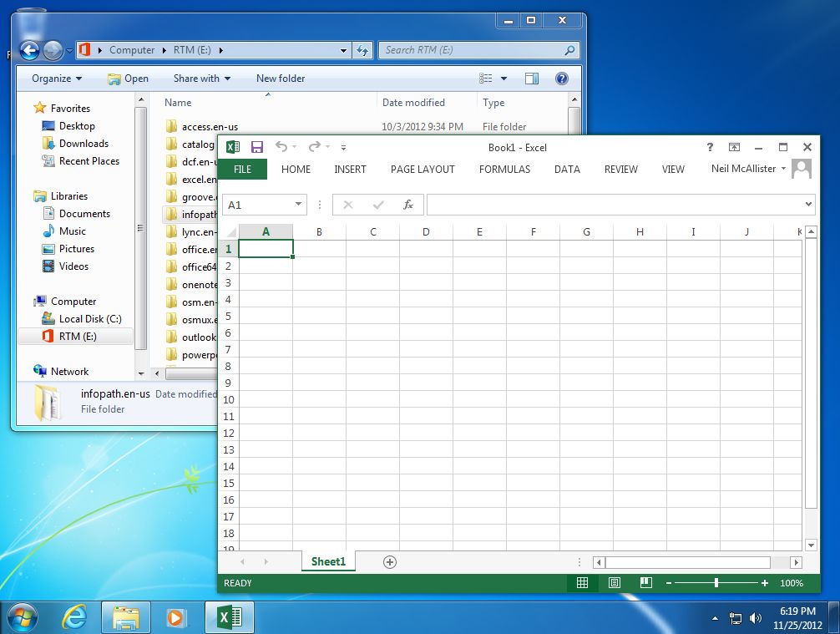Select the Sheet1 tab
This screenshot has height=634, width=840.
coord(328,561)
